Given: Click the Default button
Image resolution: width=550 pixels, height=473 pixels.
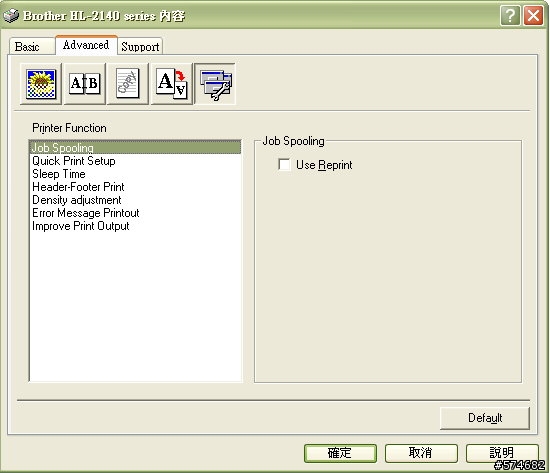Looking at the screenshot, I should click(485, 418).
